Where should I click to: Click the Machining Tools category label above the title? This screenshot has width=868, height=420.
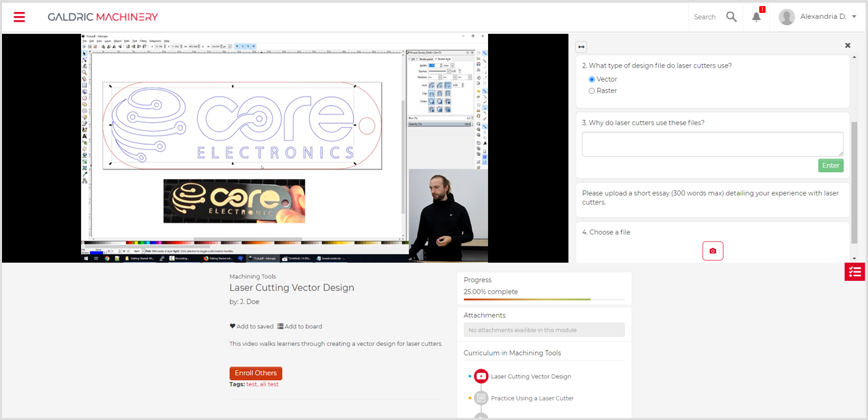(x=252, y=277)
